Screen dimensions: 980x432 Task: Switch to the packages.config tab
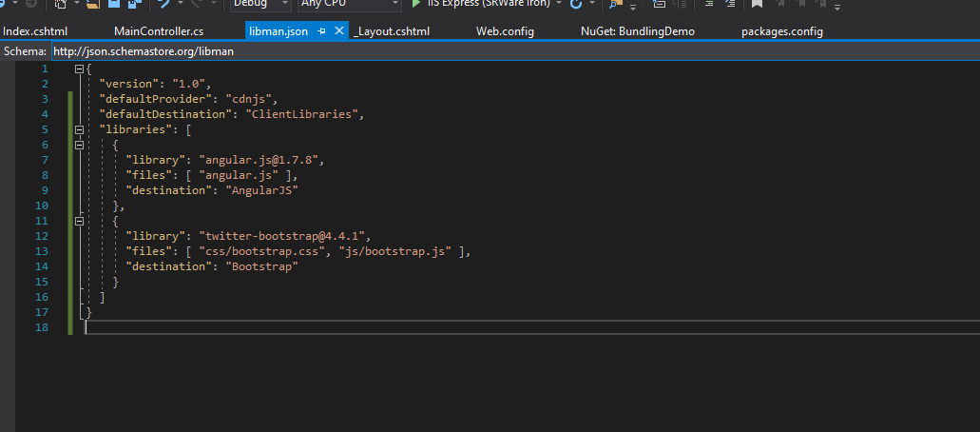(782, 31)
